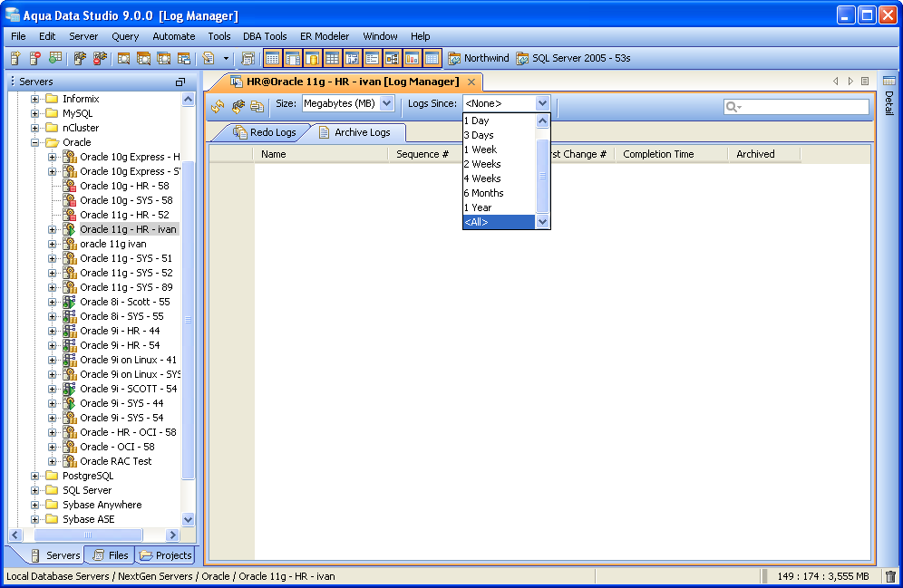Open the Northwind connection shortcut

pos(479,58)
